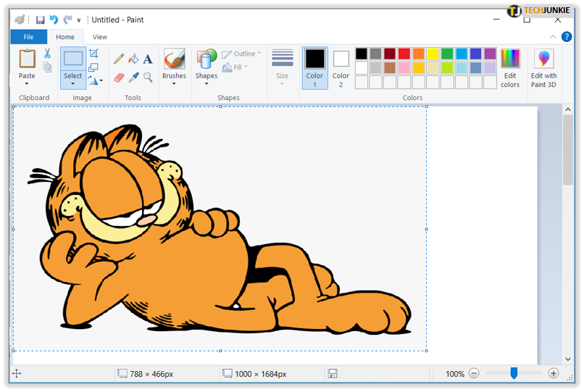Open the File menu
The height and width of the screenshot is (392, 584).
click(x=29, y=37)
